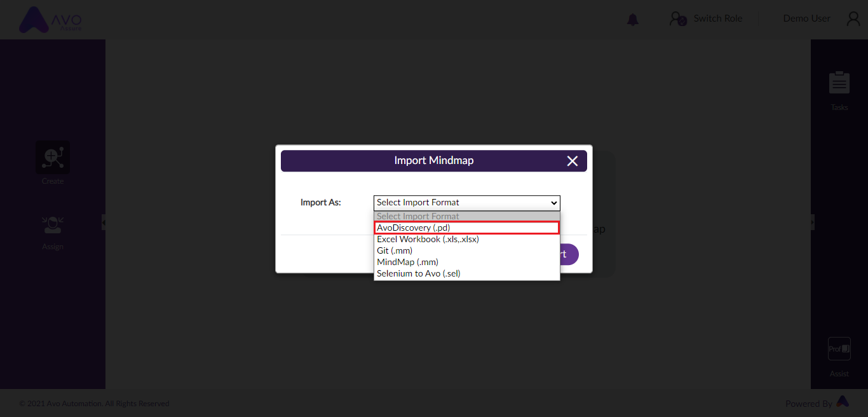This screenshot has height=417, width=868.
Task: Choose Excel Workbook (.xls,.xlsx) option
Action: point(467,239)
